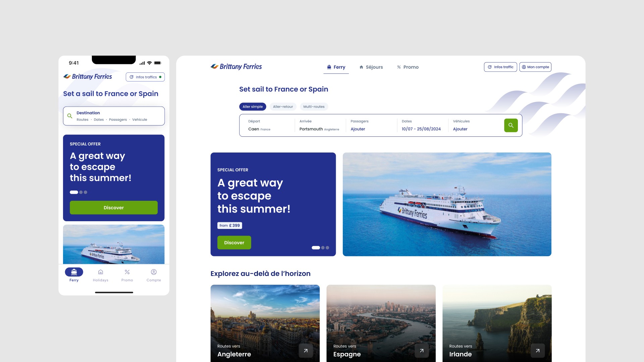The width and height of the screenshot is (644, 362).
Task: Tap the Promo percent icon in mobile nav
Action: (x=127, y=272)
